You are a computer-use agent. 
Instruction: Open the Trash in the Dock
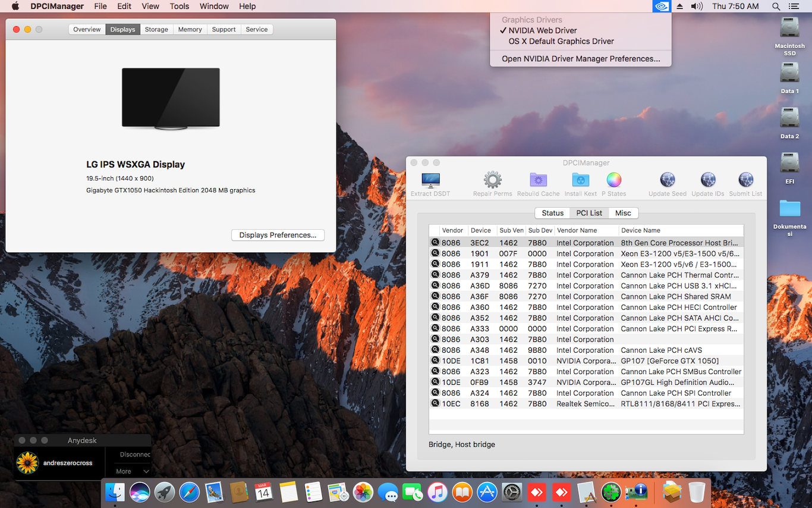tap(697, 492)
